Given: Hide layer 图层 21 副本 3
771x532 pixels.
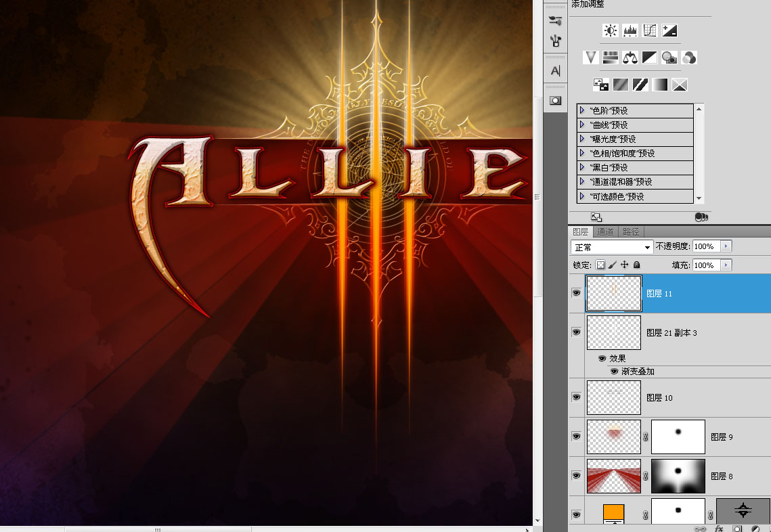Looking at the screenshot, I should [576, 332].
